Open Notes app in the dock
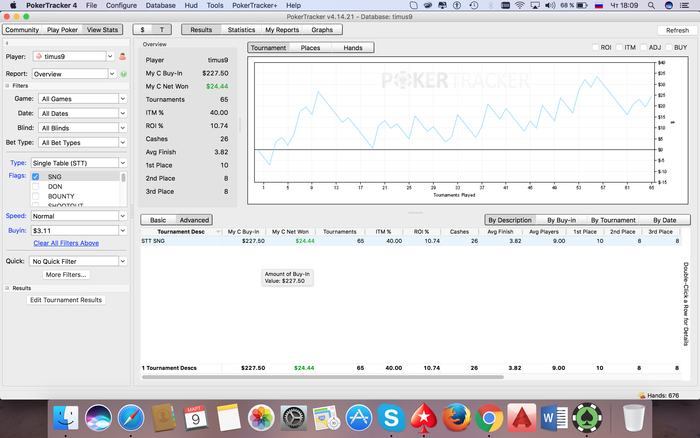700x438 pixels. point(228,418)
